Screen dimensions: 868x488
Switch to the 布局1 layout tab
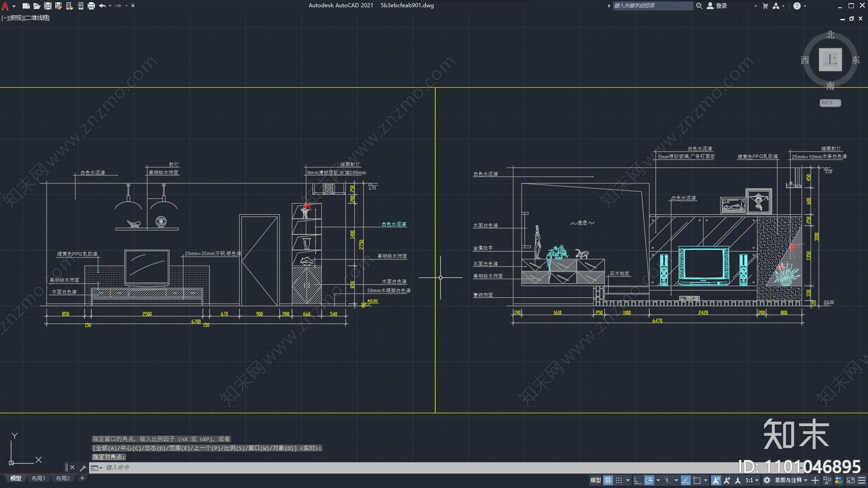38,478
